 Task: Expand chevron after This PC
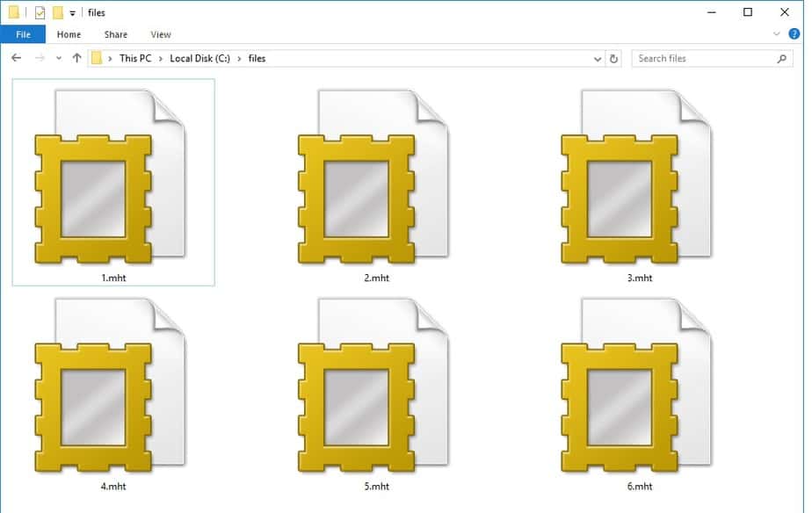click(161, 59)
